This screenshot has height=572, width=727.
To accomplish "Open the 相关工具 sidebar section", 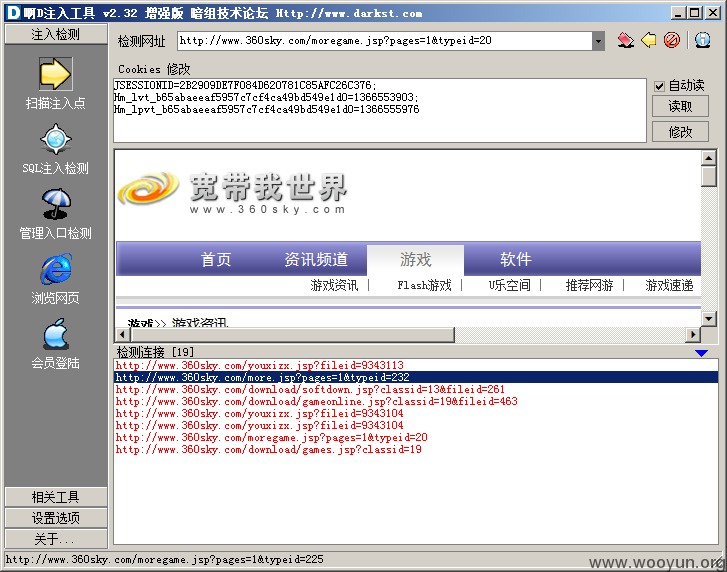I will (x=56, y=497).
